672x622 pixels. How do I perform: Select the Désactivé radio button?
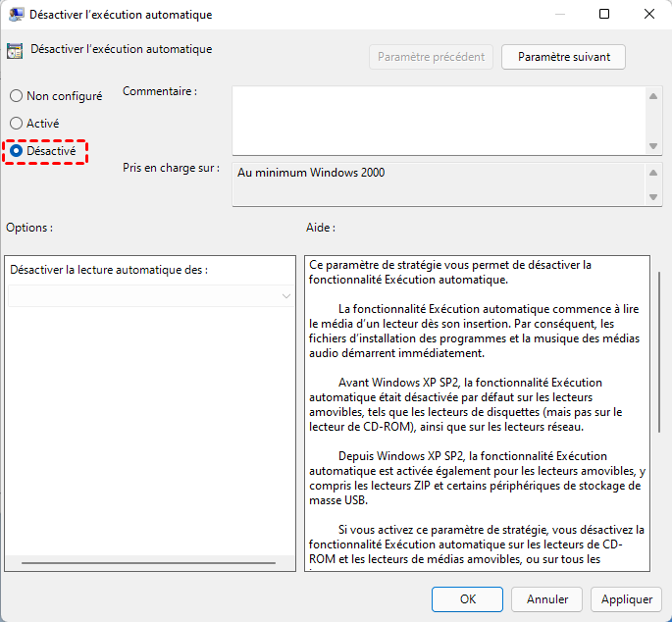tap(17, 150)
